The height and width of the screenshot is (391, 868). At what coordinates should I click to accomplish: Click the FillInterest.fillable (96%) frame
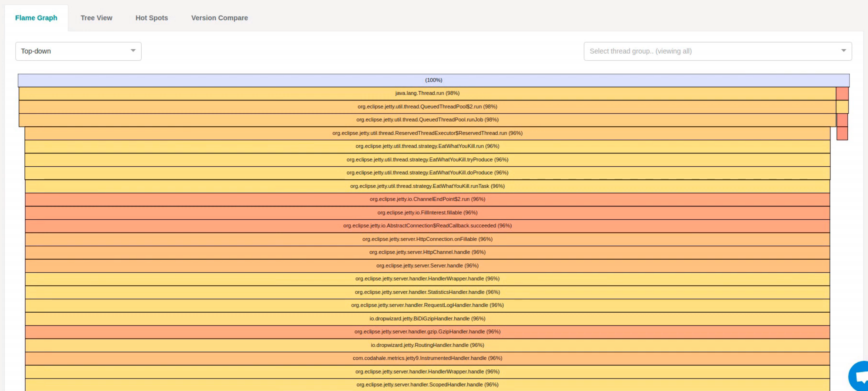[427, 213]
